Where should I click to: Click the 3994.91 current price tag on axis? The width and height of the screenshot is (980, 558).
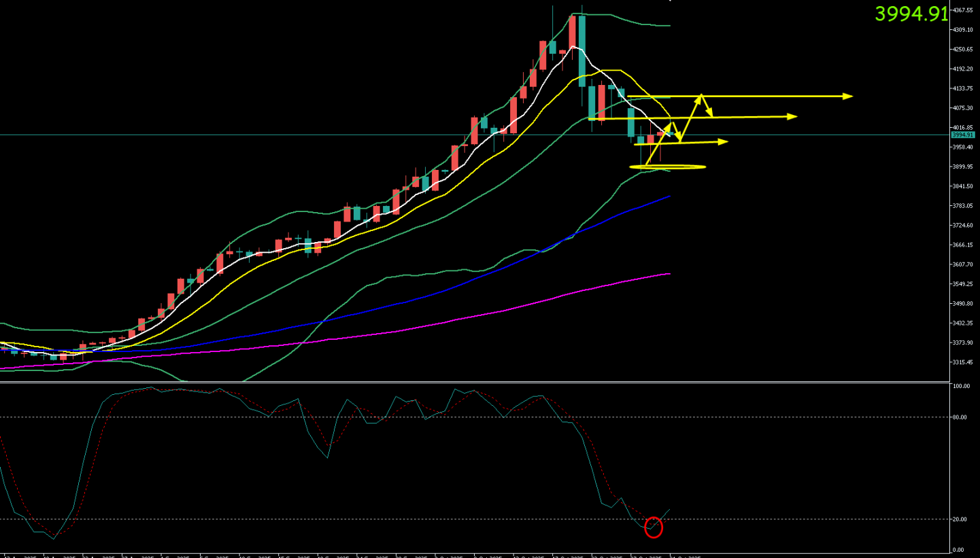962,135
